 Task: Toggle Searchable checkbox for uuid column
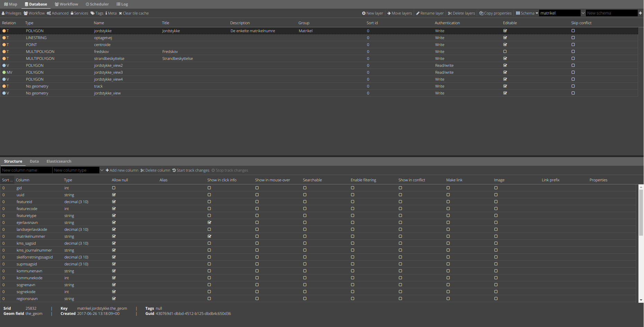[305, 195]
